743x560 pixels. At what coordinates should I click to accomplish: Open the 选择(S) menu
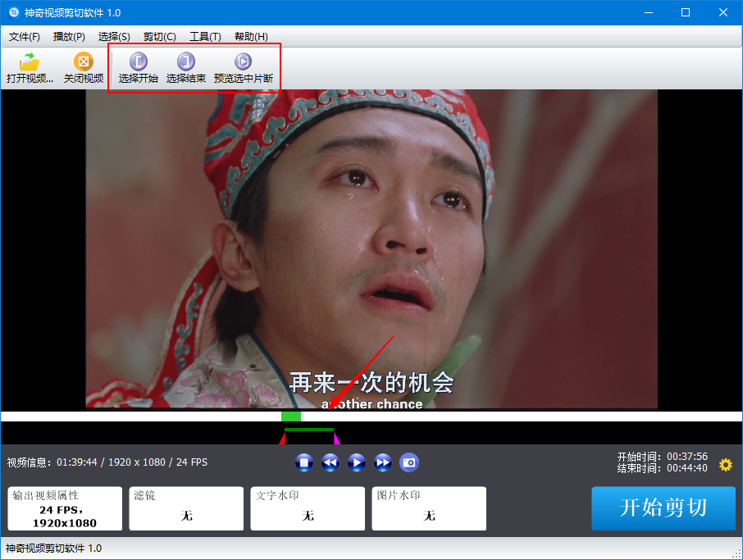tap(114, 36)
